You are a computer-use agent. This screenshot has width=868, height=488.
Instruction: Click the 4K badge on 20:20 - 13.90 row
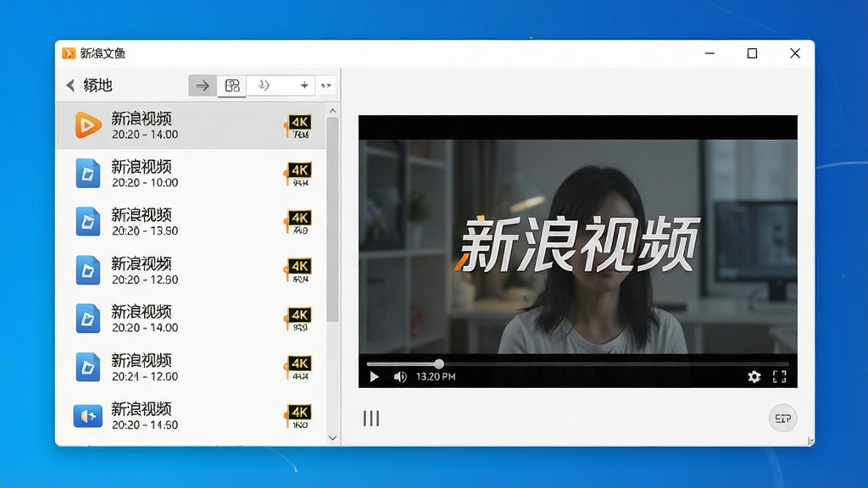pos(298,222)
